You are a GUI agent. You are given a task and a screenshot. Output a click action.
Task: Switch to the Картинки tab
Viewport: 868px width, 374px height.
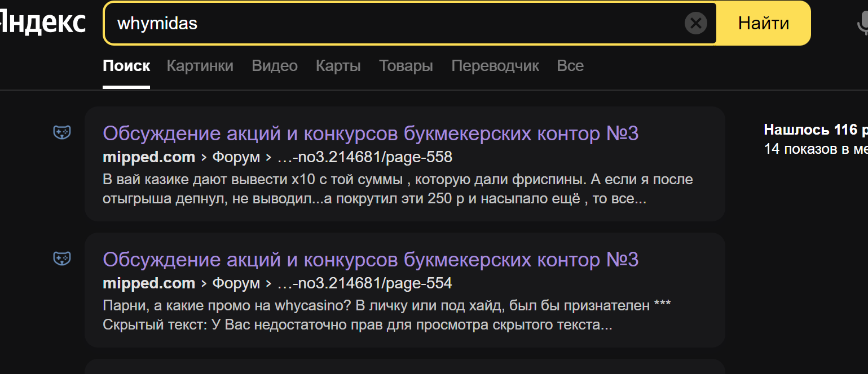tap(200, 66)
